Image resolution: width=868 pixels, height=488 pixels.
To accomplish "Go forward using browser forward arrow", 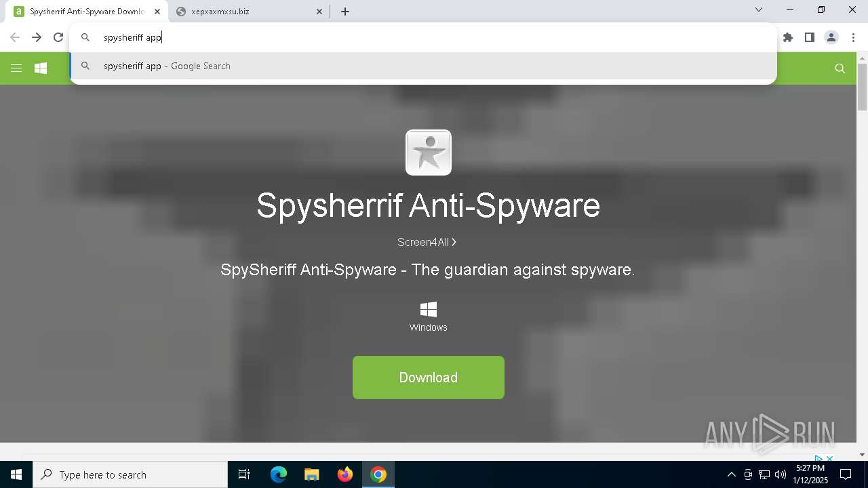I will (x=37, y=37).
